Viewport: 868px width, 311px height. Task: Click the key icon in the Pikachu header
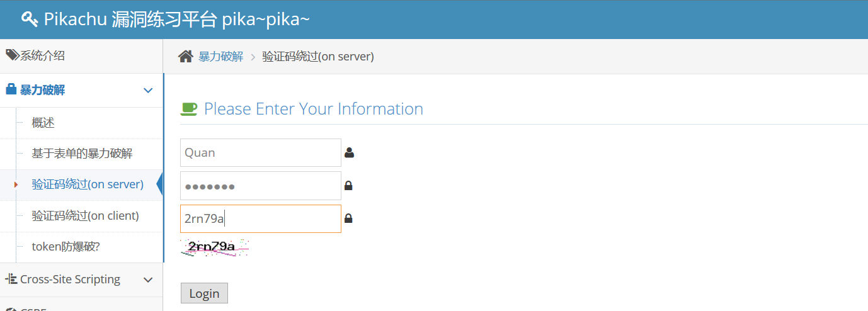coord(30,19)
